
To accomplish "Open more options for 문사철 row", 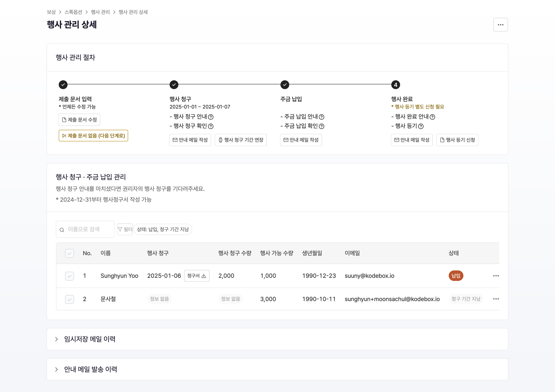I will (496, 299).
